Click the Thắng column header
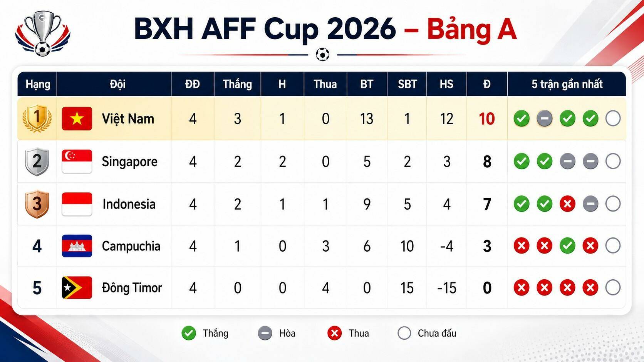This screenshot has width=644, height=362. click(x=237, y=84)
